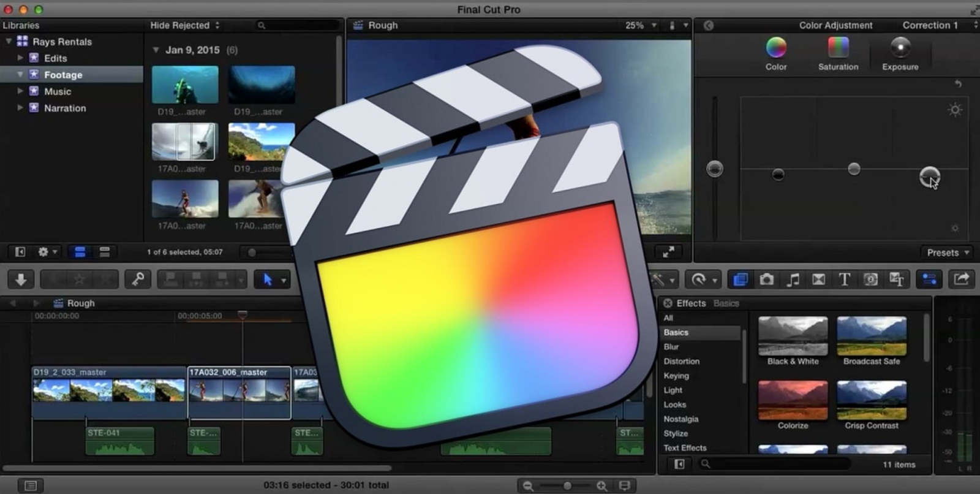Close the Effects browser X icon
The width and height of the screenshot is (980, 494).
point(668,303)
